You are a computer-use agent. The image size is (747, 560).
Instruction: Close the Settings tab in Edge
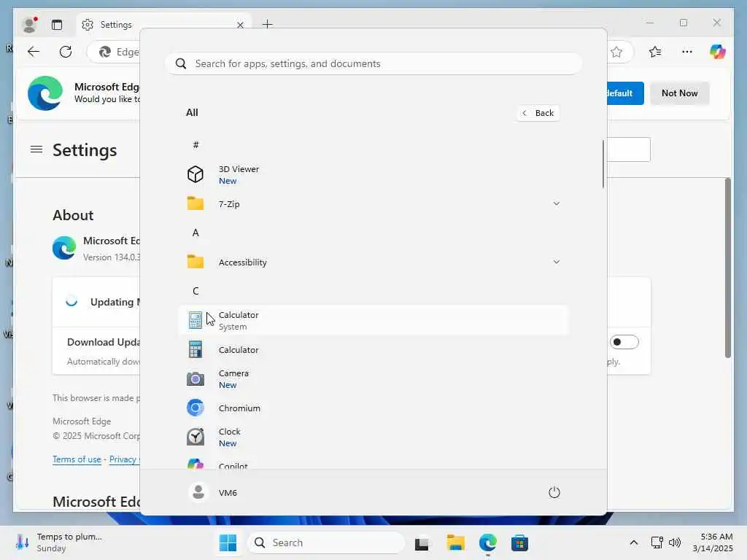[x=240, y=25]
